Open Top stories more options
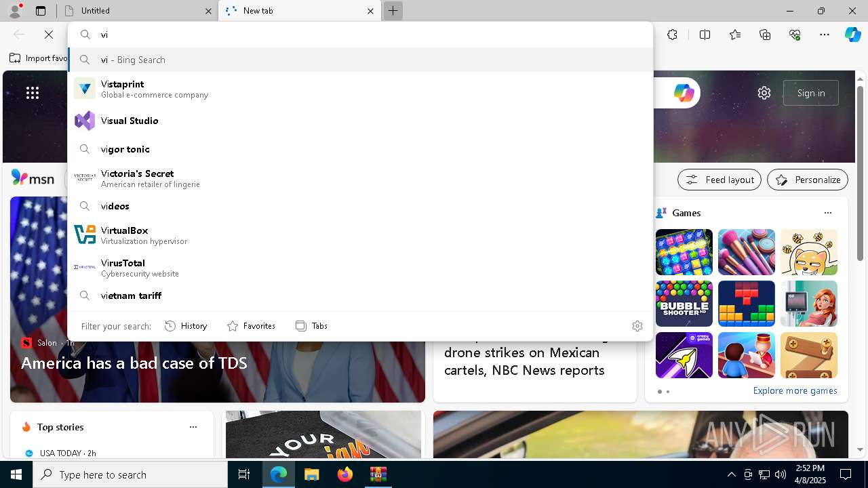 tap(193, 427)
